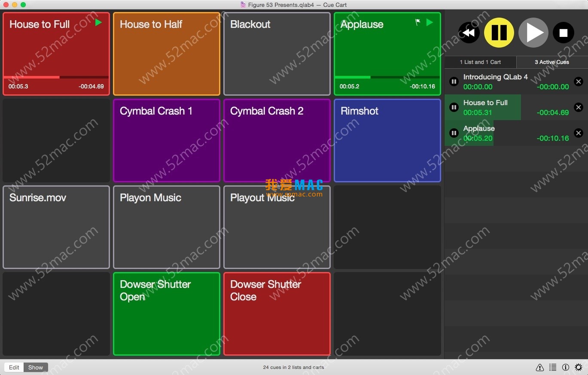This screenshot has width=588, height=375.
Task: Click the document icon in the title bar
Action: (243, 5)
